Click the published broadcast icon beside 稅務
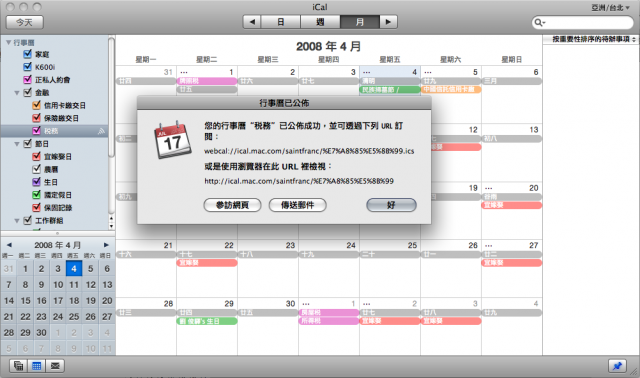Viewport: 640px width, 378px height. pyautogui.click(x=101, y=131)
